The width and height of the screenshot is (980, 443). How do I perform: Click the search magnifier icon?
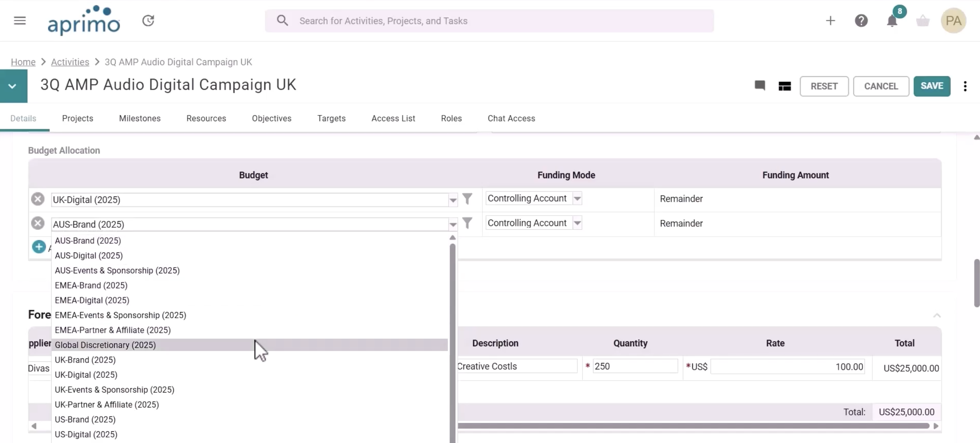(282, 21)
